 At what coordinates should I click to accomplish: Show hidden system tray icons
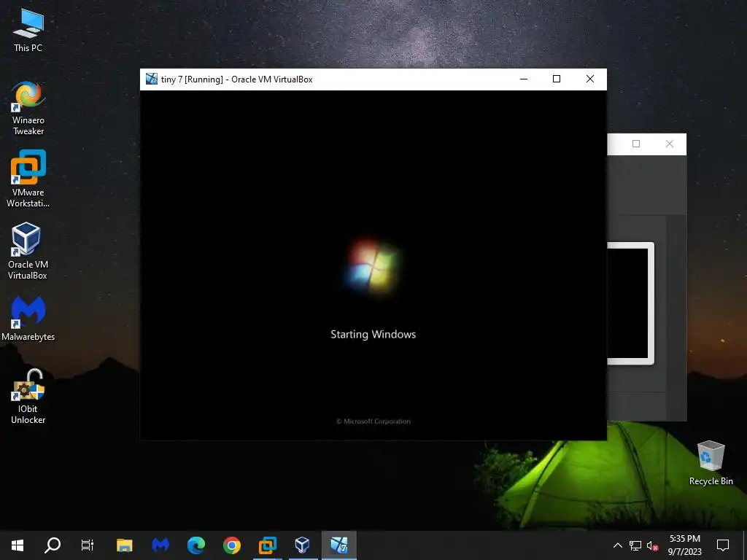(617, 545)
